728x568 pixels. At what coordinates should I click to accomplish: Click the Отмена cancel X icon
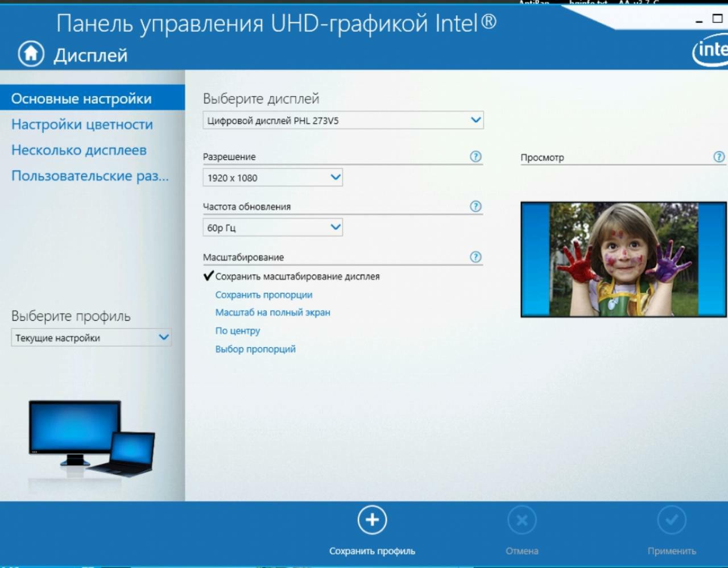coord(522,520)
